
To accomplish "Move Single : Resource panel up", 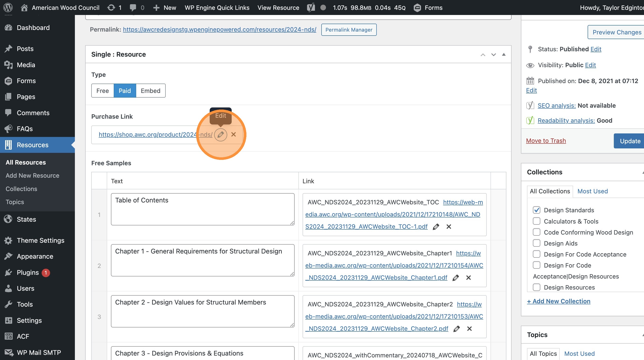I will [x=483, y=55].
